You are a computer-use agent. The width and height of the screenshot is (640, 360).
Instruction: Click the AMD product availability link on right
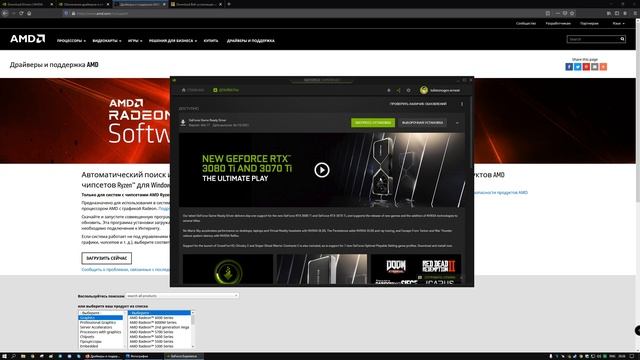click(x=501, y=192)
